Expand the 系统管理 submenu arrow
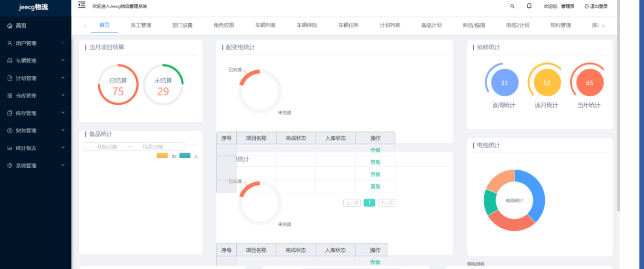 pyautogui.click(x=63, y=165)
